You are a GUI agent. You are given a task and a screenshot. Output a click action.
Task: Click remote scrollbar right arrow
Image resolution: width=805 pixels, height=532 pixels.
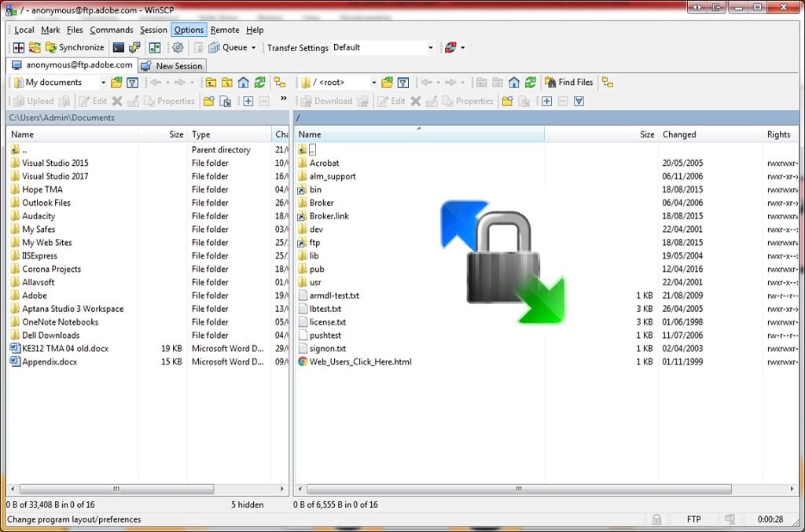[792, 489]
